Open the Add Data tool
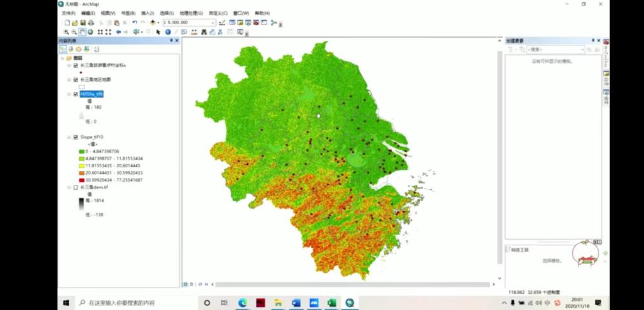644x310 pixels. (153, 23)
